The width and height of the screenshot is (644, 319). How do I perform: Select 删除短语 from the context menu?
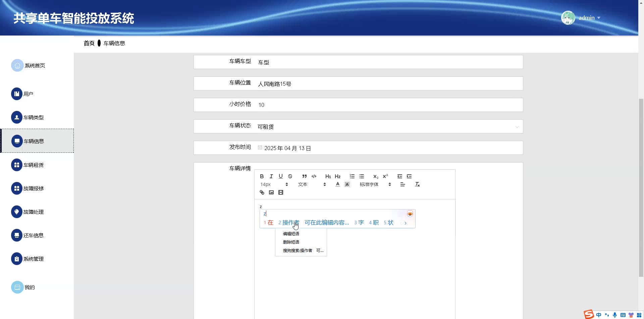291,242
